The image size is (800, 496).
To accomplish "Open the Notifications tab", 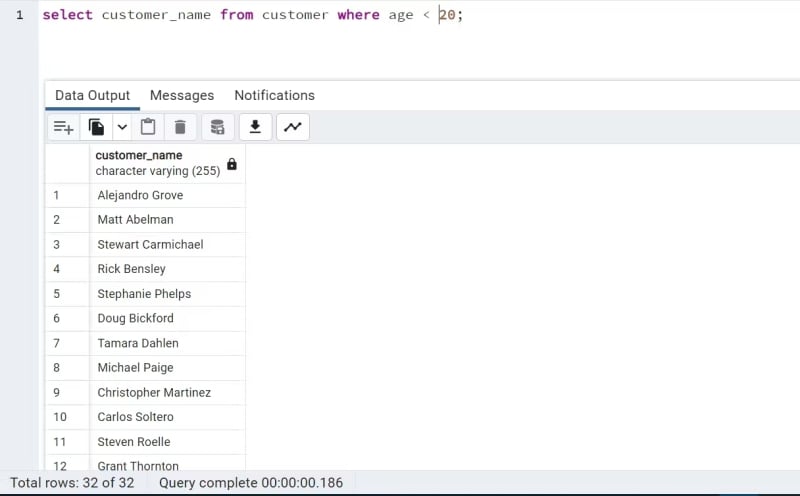I will (x=274, y=95).
